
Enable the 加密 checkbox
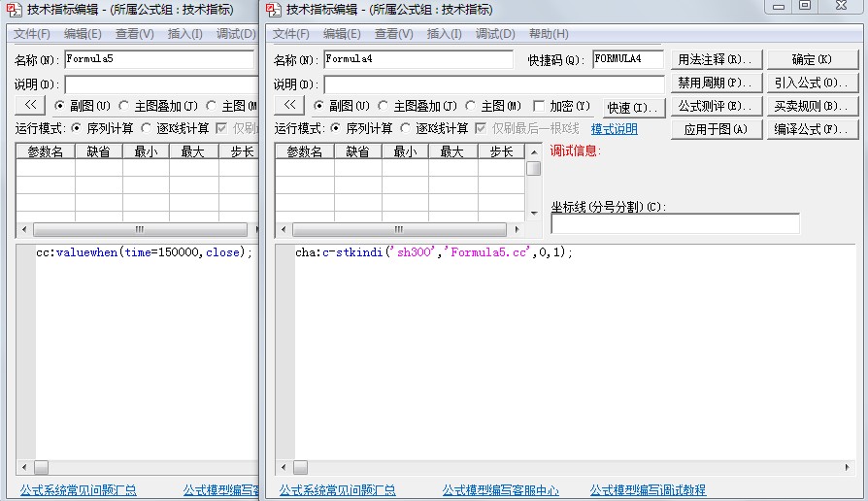540,107
